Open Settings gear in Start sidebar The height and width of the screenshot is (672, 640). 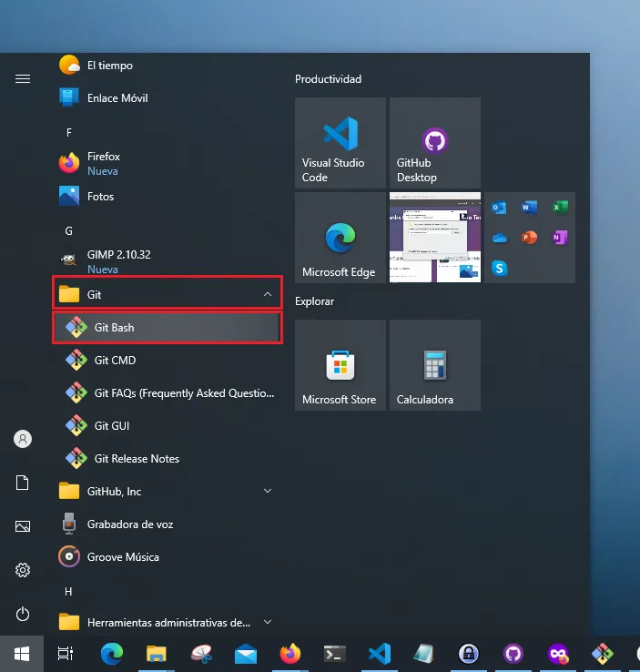[23, 570]
